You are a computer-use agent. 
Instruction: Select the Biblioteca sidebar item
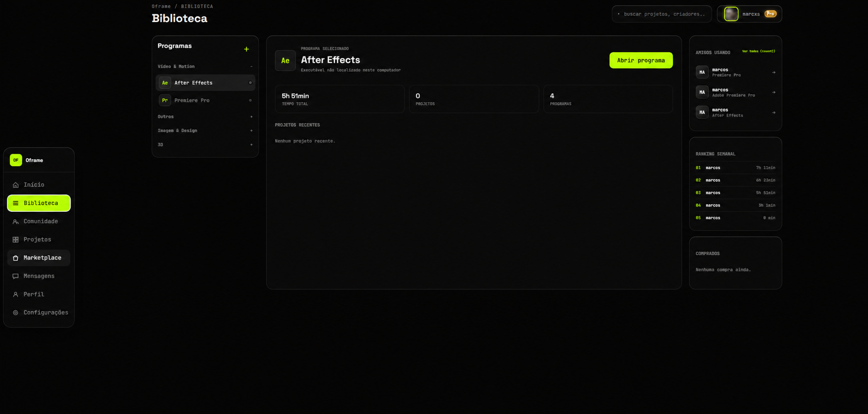(x=39, y=203)
